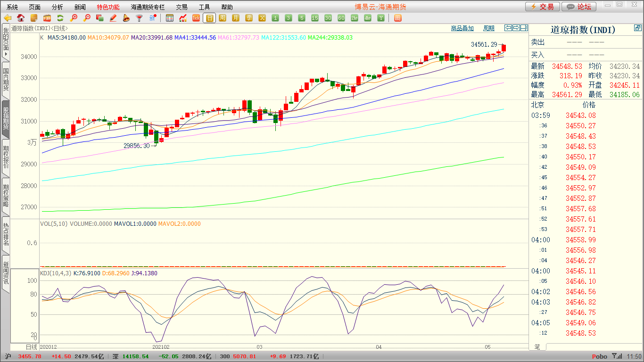Screen dimensions: 644x362
Task: Click the red window layout icon
Action: [x=397, y=18]
